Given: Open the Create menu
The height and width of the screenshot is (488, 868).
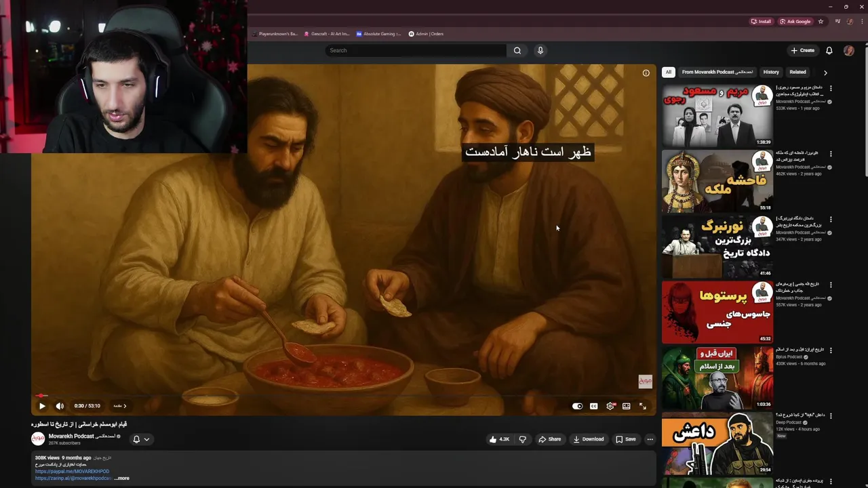Looking at the screenshot, I should point(803,50).
